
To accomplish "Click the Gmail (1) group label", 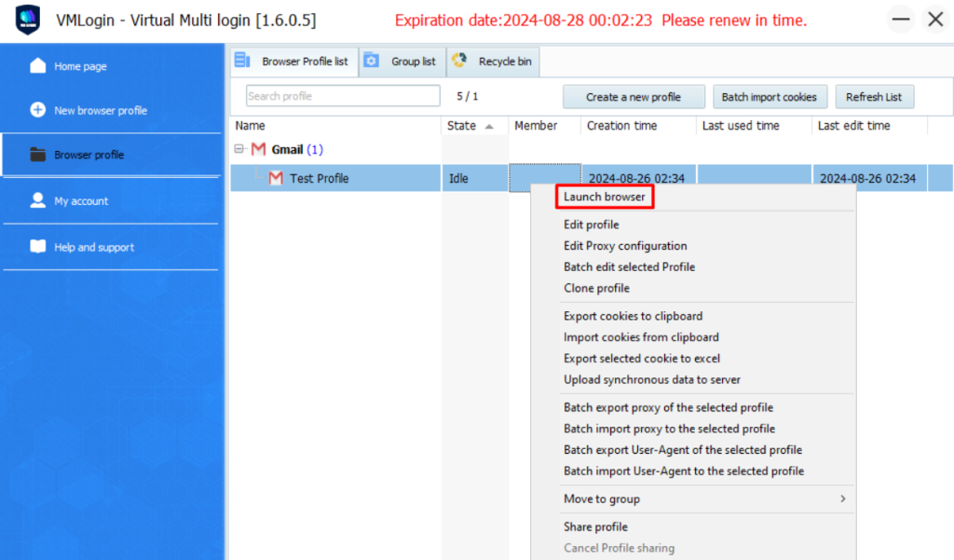I will tap(297, 149).
